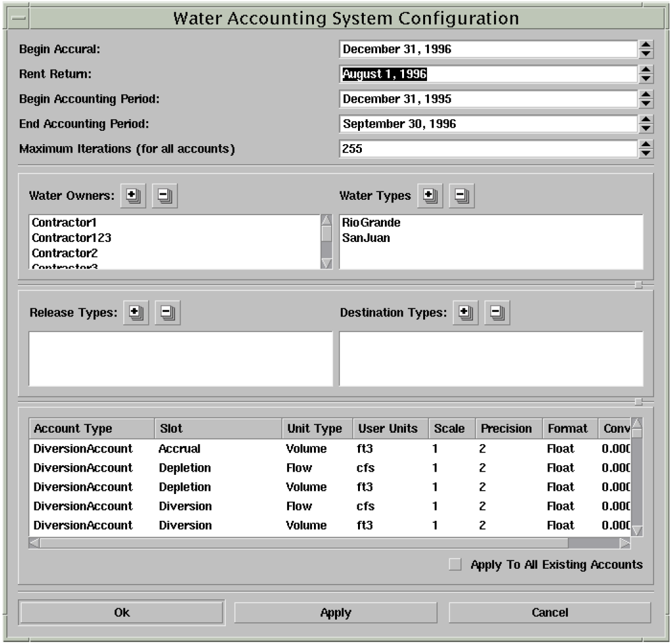Viewport: 672px width, 644px height.
Task: Click the Maximum Iterations stepper
Action: click(646, 149)
